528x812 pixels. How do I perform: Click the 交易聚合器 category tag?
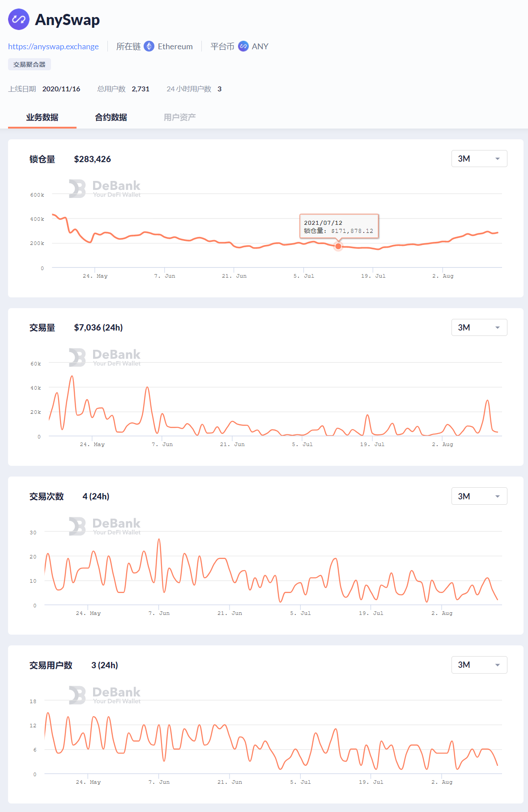[x=30, y=64]
